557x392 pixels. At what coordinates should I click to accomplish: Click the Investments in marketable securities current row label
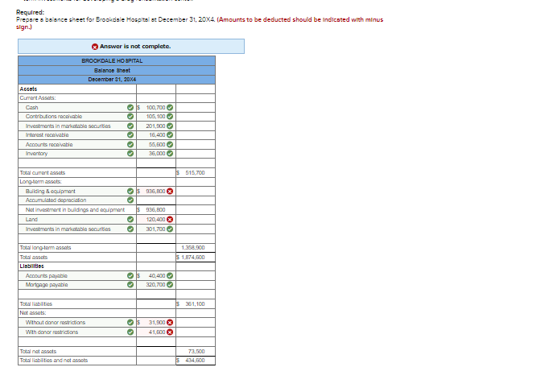coord(68,126)
